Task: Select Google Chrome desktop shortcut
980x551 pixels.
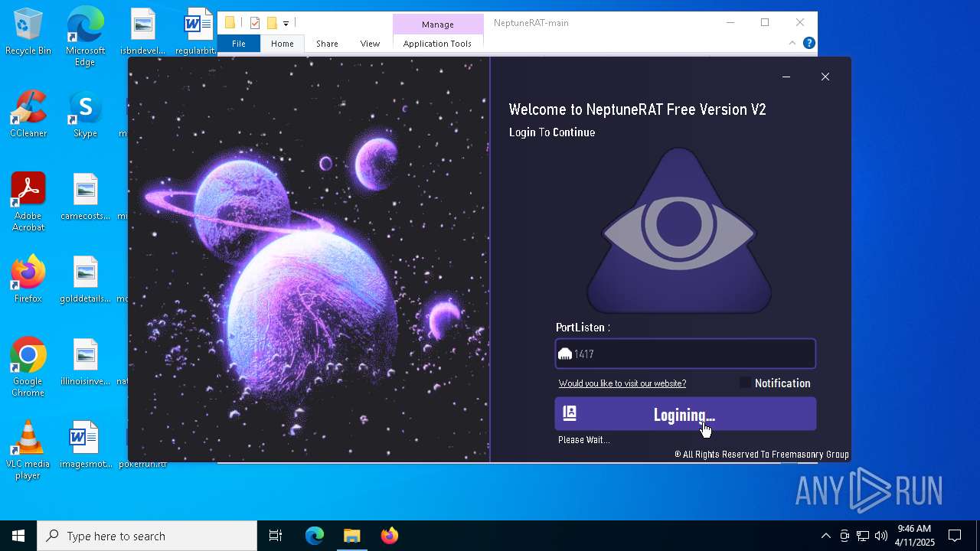Action: 28,367
